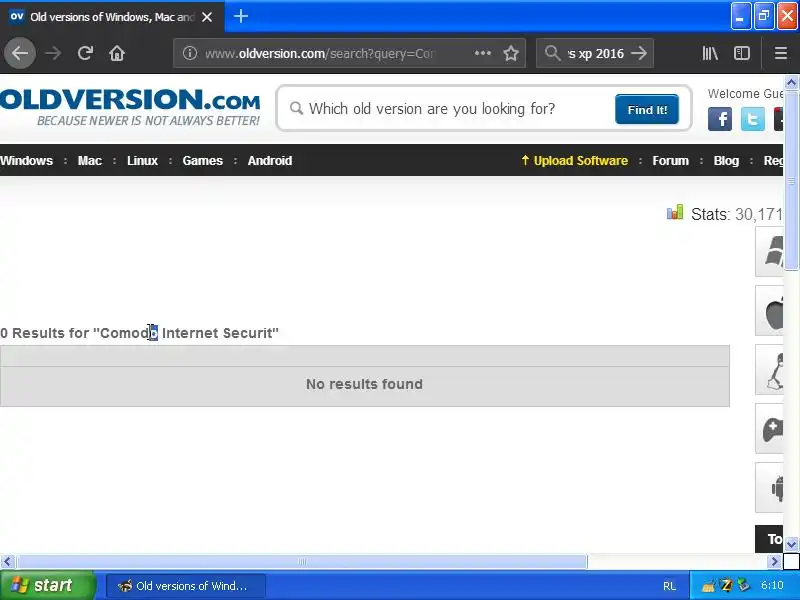Reload the current page
Viewport: 800px width, 600px height.
(85, 53)
